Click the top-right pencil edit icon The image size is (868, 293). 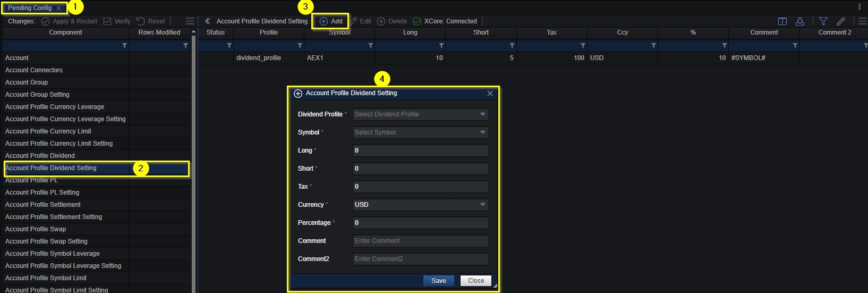(841, 21)
